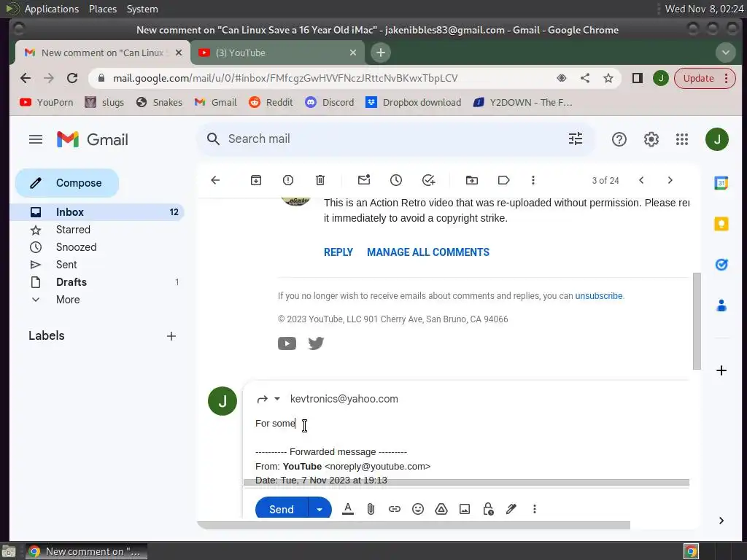Change reply type dropdown
747x560 pixels.
(276, 399)
